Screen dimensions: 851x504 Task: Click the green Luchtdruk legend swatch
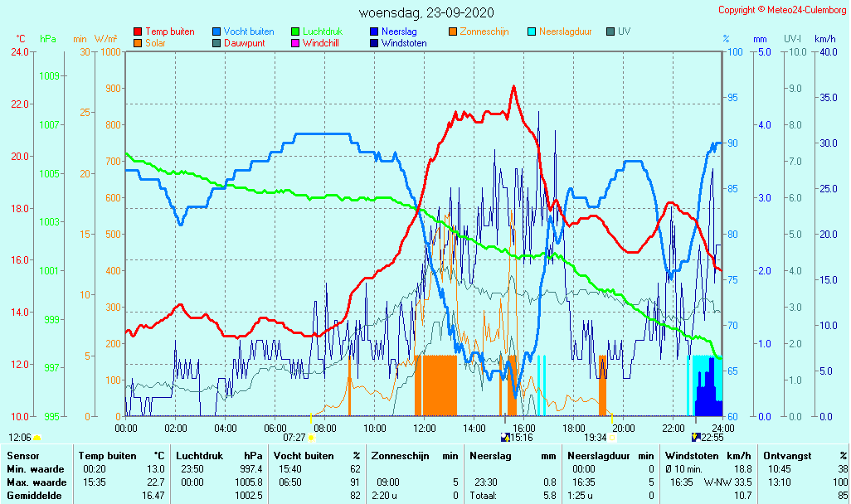pyautogui.click(x=295, y=32)
